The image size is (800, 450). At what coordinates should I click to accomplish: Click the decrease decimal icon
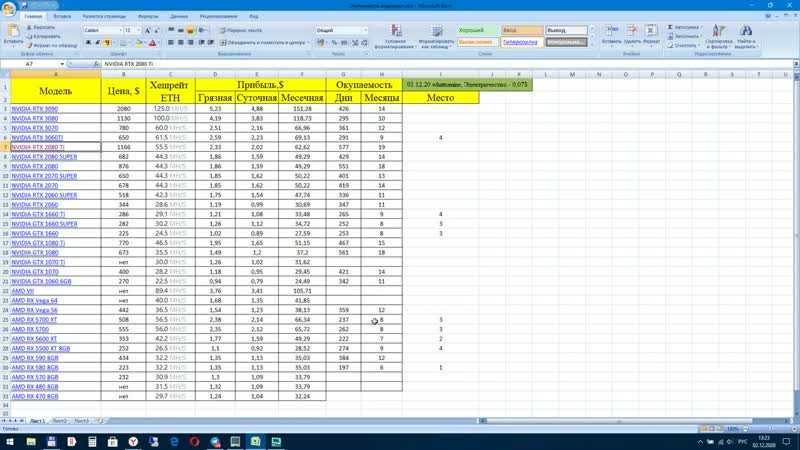pyautogui.click(x=365, y=43)
